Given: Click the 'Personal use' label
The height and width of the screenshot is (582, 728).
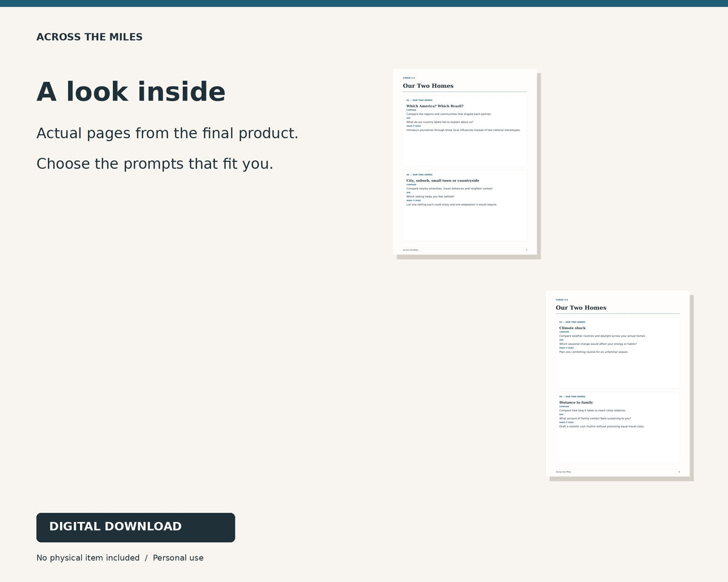Looking at the screenshot, I should tap(178, 558).
